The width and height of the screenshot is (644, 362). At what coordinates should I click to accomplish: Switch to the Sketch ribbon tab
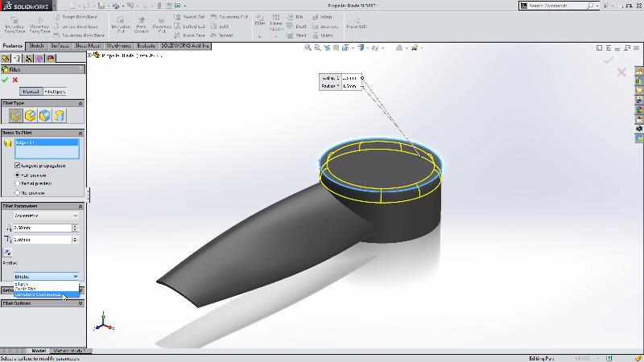point(36,46)
